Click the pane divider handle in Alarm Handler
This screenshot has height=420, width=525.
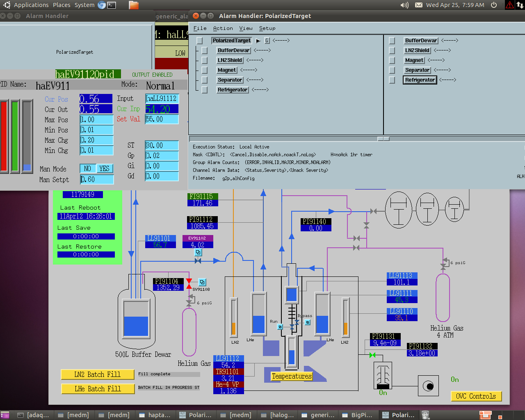point(383,139)
